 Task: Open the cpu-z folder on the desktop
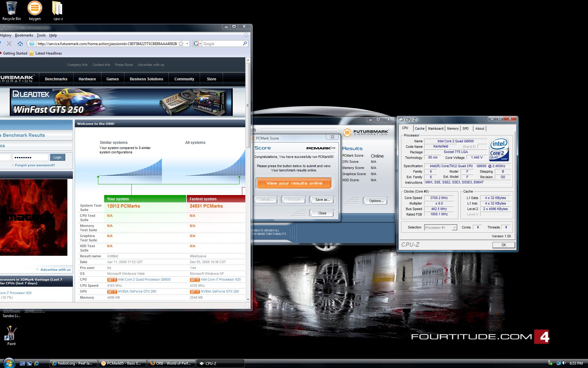[x=58, y=11]
